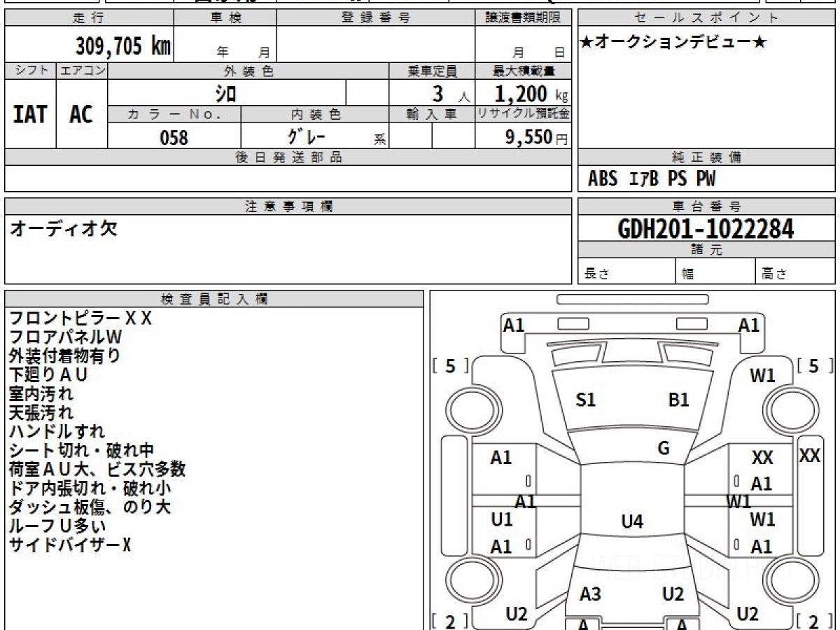Click the 最大積載量 header
840x630 pixels.
(524, 71)
